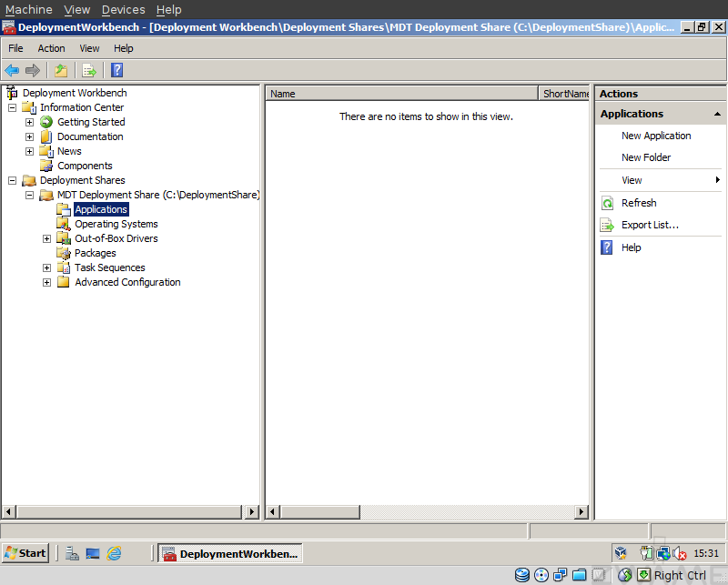Expand the Advanced Configuration node
This screenshot has height=585, width=728.
47,282
